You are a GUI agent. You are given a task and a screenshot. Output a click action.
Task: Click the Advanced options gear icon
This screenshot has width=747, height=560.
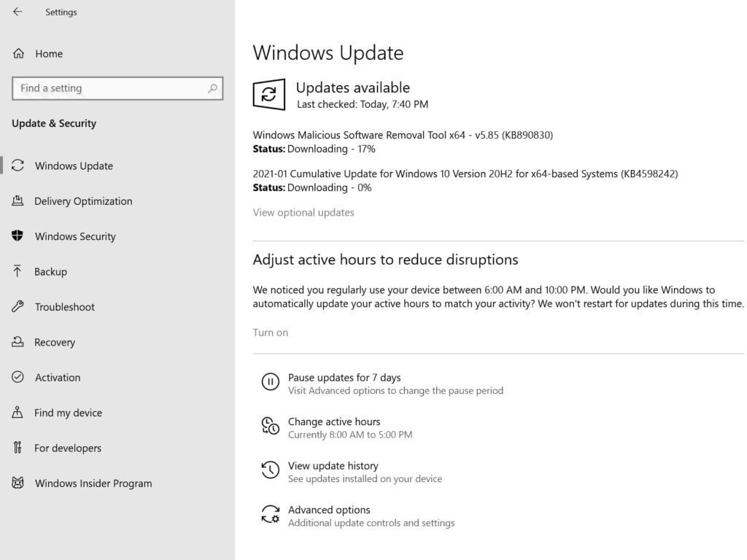point(270,515)
